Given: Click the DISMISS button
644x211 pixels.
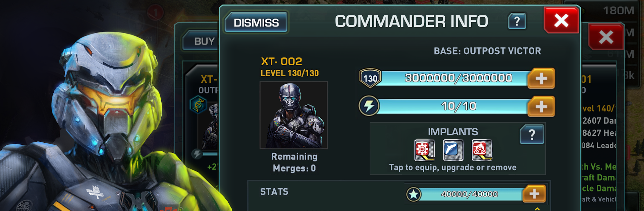Looking at the screenshot, I should [256, 22].
